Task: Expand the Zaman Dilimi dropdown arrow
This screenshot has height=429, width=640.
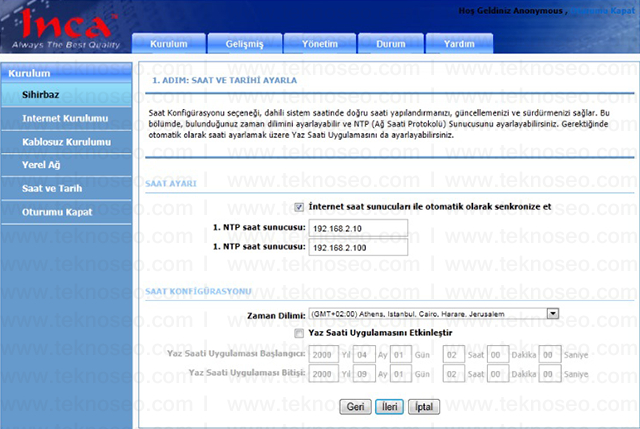Action: click(x=553, y=313)
